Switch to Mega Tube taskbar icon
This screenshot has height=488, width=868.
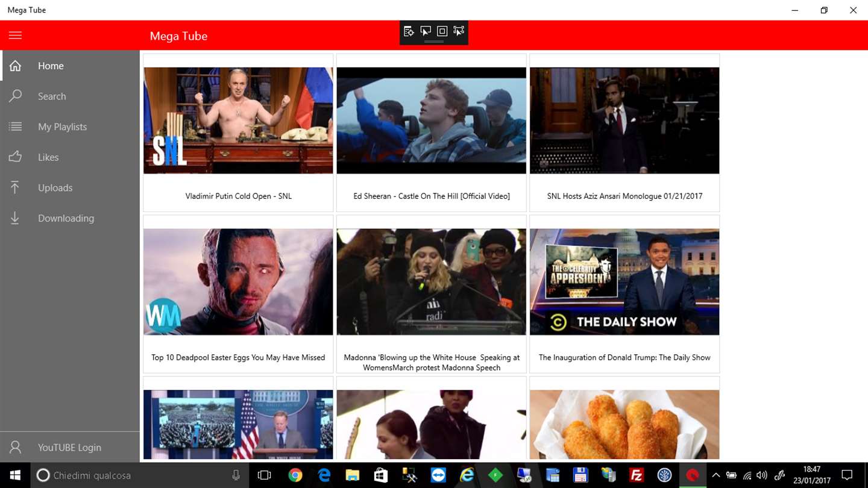click(x=693, y=475)
